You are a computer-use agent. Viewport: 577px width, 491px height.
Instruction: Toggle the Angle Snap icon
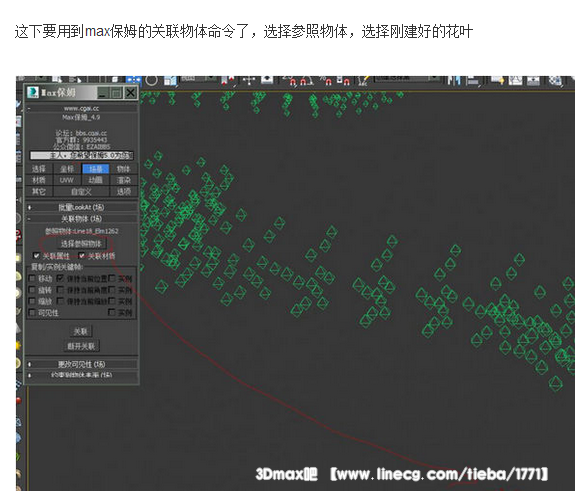click(306, 81)
